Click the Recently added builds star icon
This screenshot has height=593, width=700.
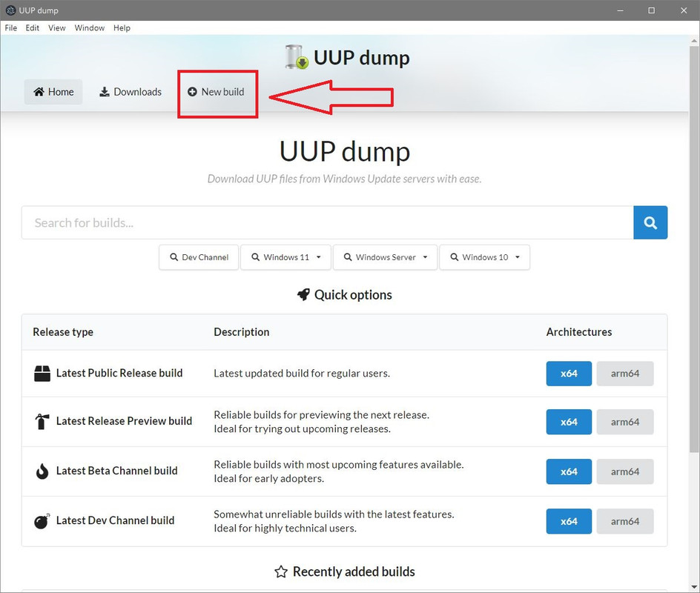pyautogui.click(x=281, y=572)
